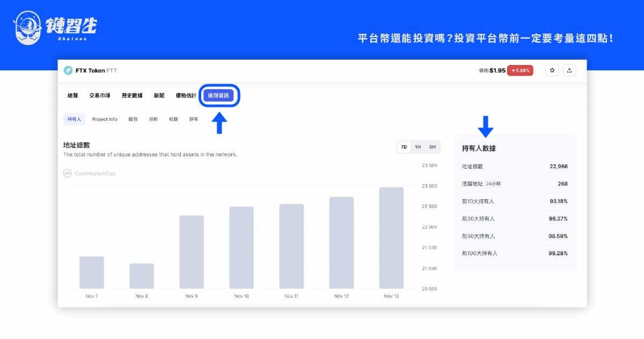Screen dimensions: 644x339
Task: Show the 社群 sub-tab
Action: (174, 119)
